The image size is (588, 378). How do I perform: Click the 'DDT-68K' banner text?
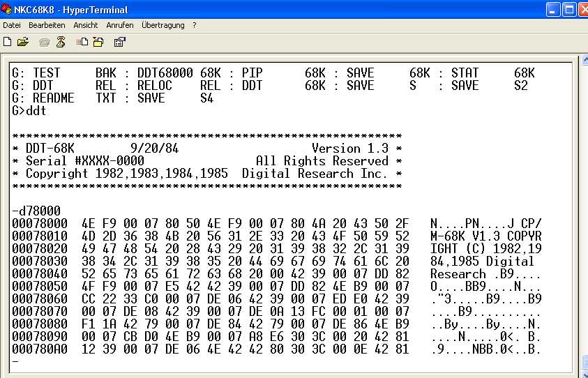pyautogui.click(x=50, y=149)
